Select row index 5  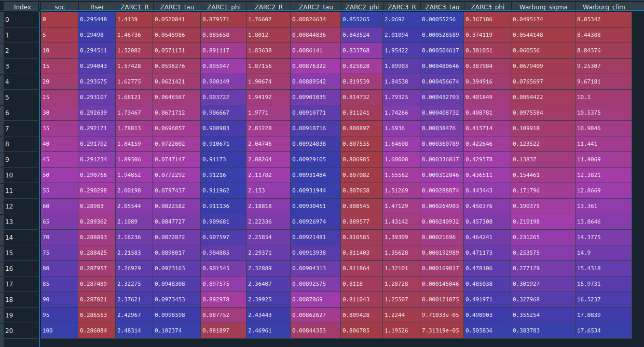point(20,98)
